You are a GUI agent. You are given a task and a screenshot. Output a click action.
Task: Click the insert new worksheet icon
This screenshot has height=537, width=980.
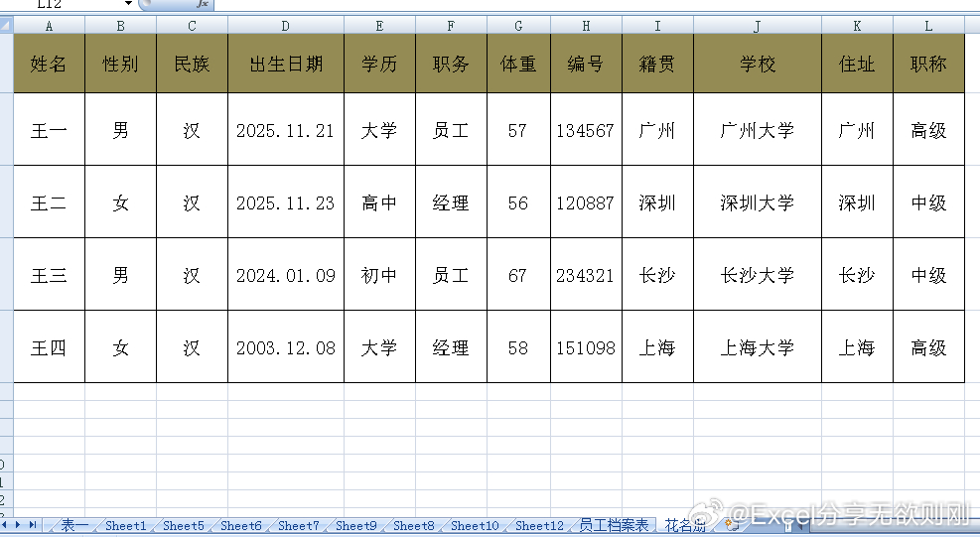click(x=731, y=525)
